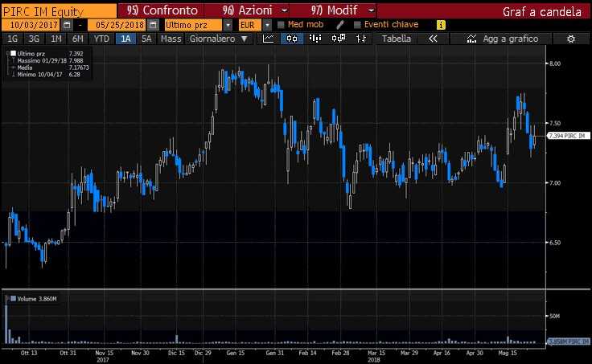Collapse the Volume legend expander
The height and width of the screenshot is (364, 592).
[7, 299]
